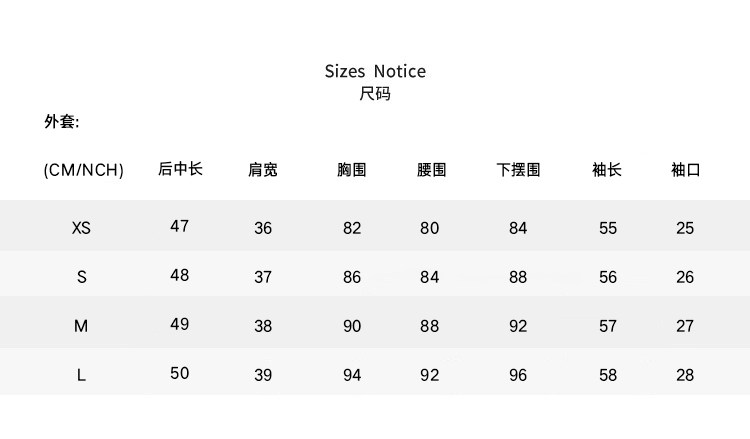Image resolution: width=750 pixels, height=439 pixels.
Task: Click the 腰围 column header
Action: pyautogui.click(x=431, y=170)
